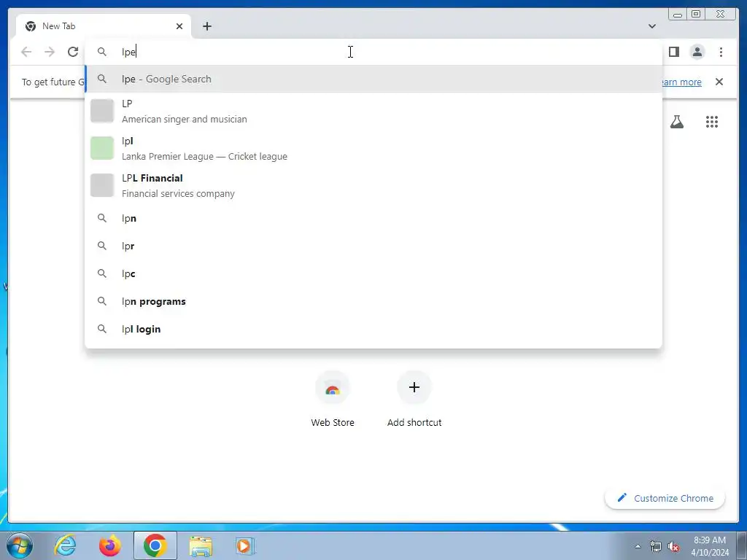The width and height of the screenshot is (747, 560).
Task: Open Windows Explorer from taskbar
Action: click(201, 545)
